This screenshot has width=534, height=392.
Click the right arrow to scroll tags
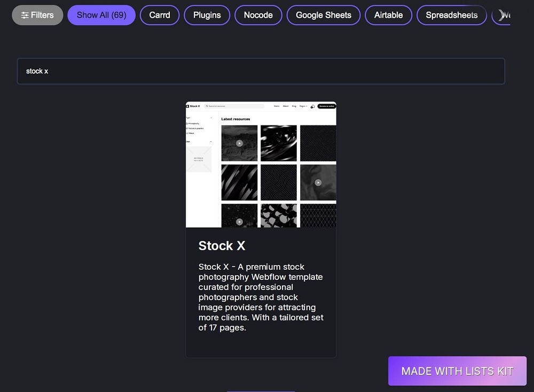(x=501, y=15)
